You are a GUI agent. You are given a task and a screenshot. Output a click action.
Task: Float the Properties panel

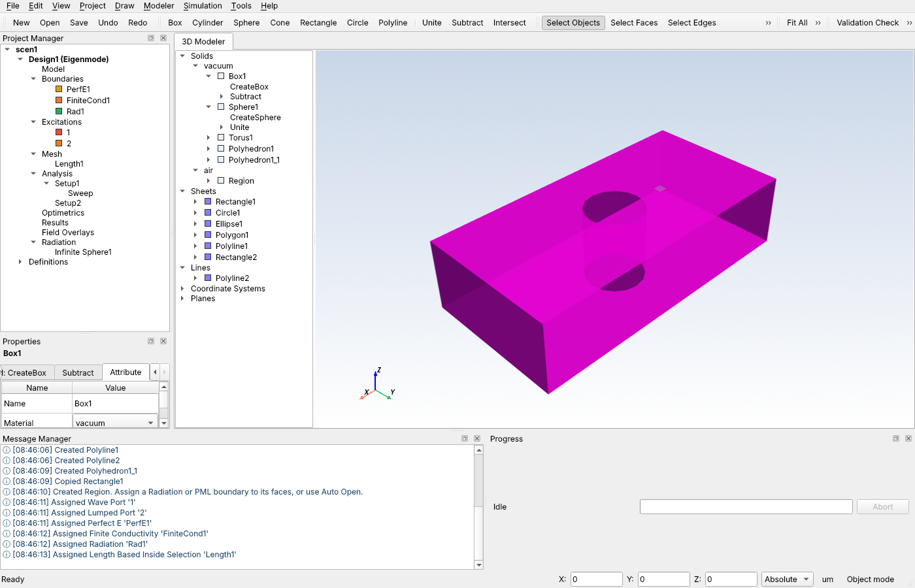tap(151, 341)
